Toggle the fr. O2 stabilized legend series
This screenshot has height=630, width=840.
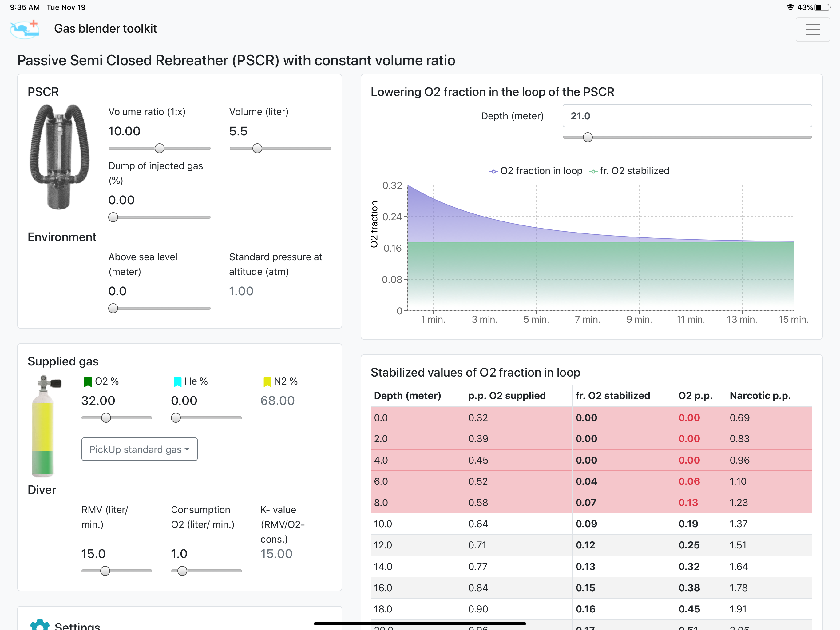click(x=629, y=171)
